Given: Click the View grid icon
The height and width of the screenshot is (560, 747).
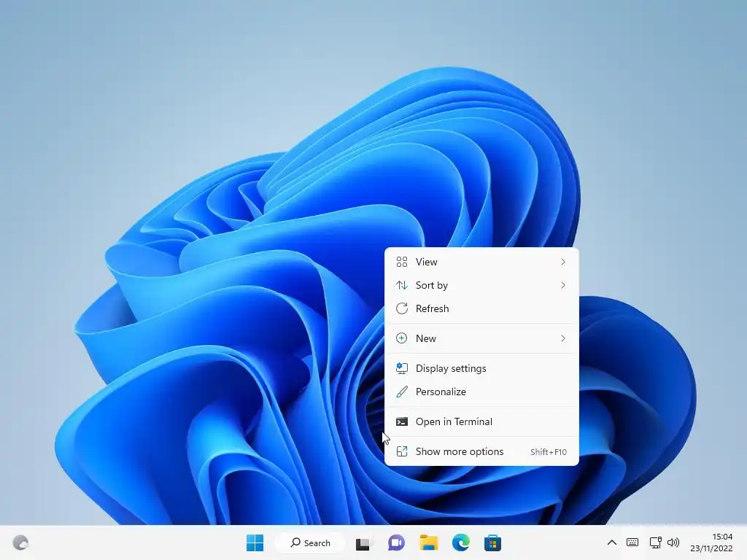Looking at the screenshot, I should [x=402, y=262].
